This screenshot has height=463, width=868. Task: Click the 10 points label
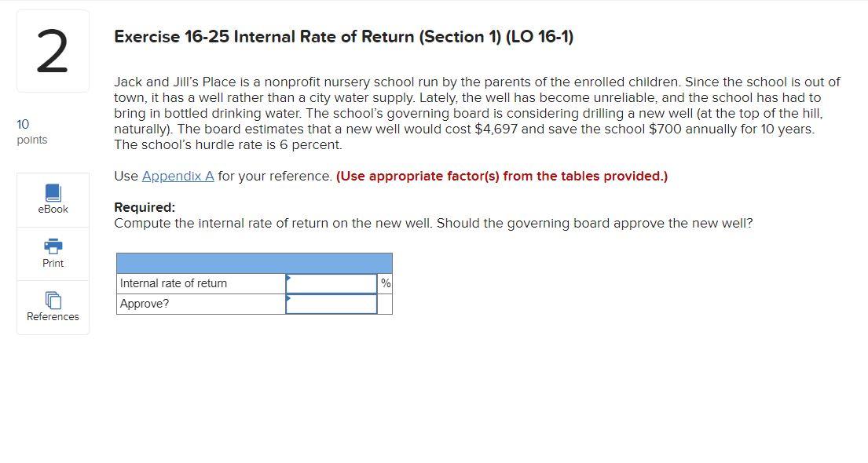[x=31, y=131]
